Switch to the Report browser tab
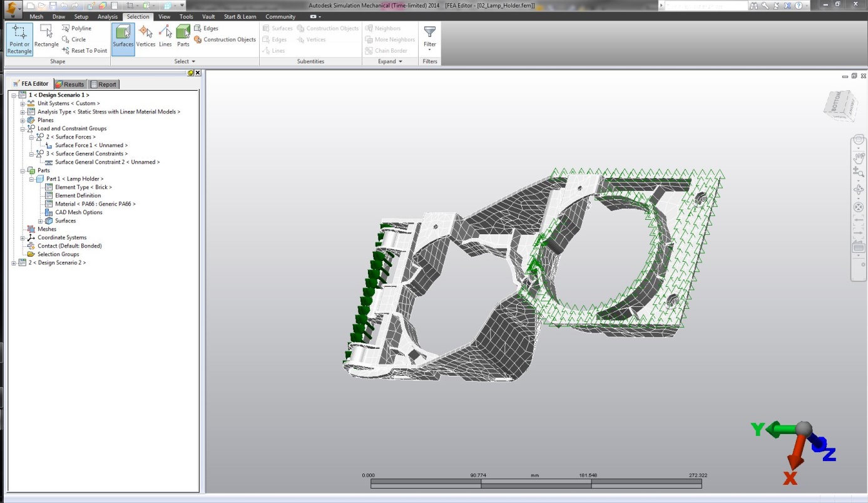Screen dimensions: 868x503 pos(103,84)
